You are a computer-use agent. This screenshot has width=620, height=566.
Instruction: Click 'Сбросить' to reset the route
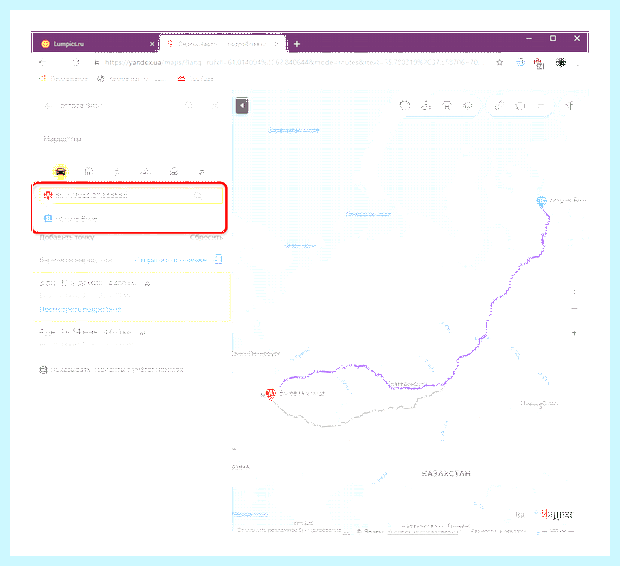[206, 237]
